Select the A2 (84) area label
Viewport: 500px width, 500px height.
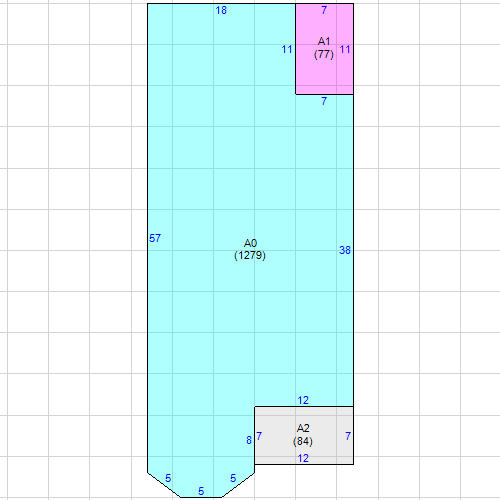point(303,435)
